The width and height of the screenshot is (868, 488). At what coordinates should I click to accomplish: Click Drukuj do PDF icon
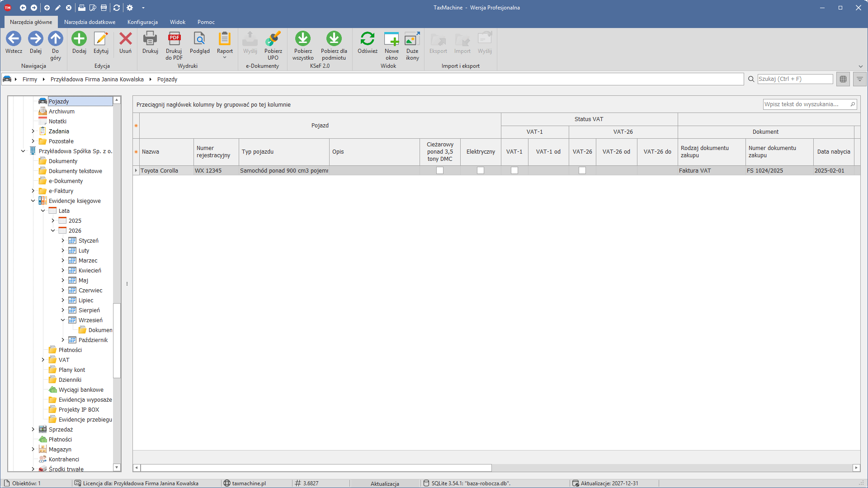click(174, 39)
